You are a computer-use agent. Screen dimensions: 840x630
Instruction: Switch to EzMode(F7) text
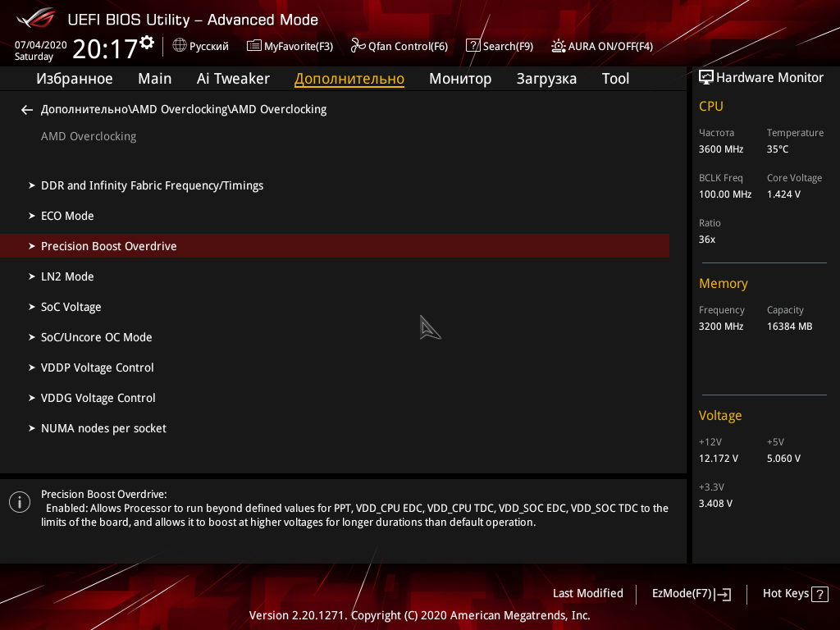[682, 594]
